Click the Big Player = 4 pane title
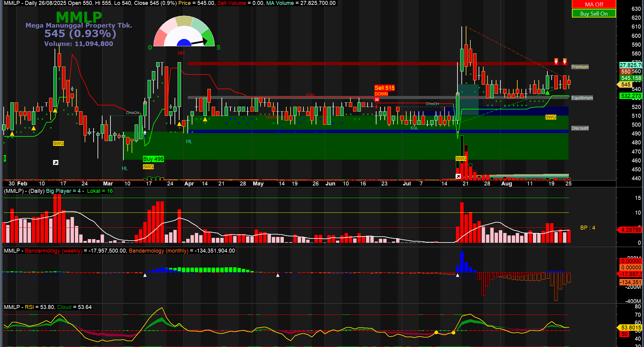The width and height of the screenshot is (644, 347). pos(63,191)
